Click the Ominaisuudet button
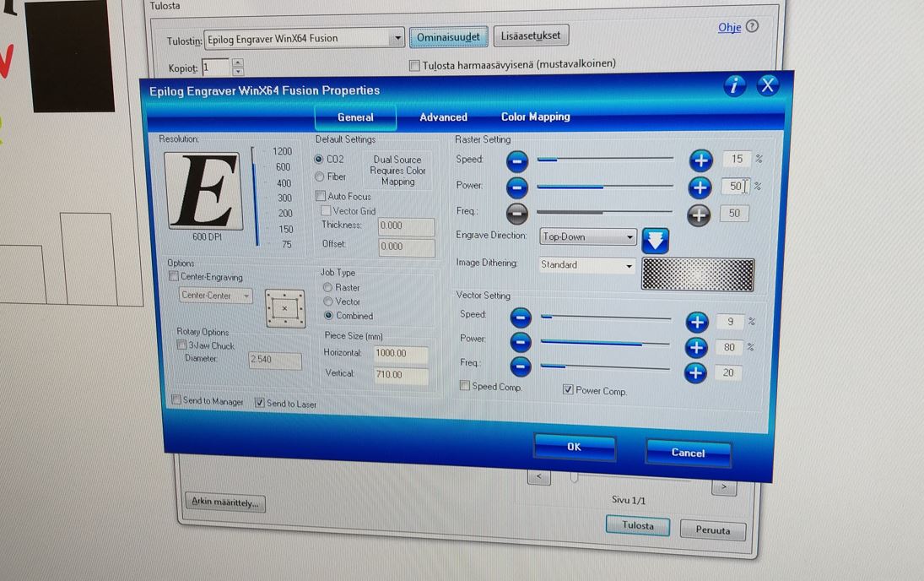 pos(448,37)
